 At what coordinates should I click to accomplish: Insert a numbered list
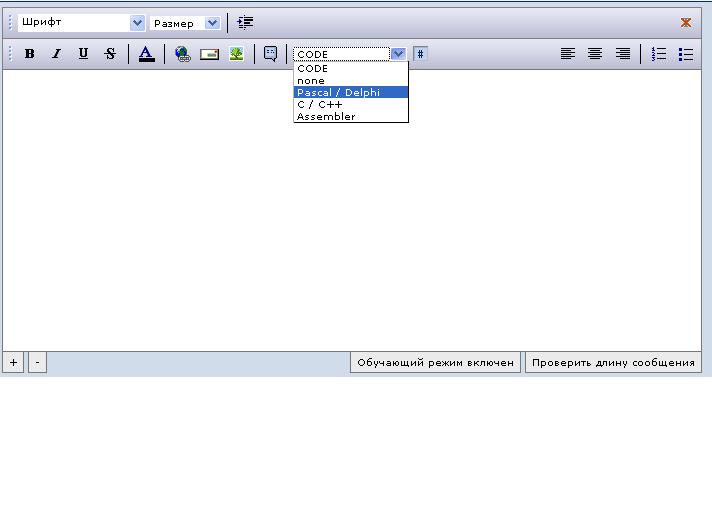[659, 54]
